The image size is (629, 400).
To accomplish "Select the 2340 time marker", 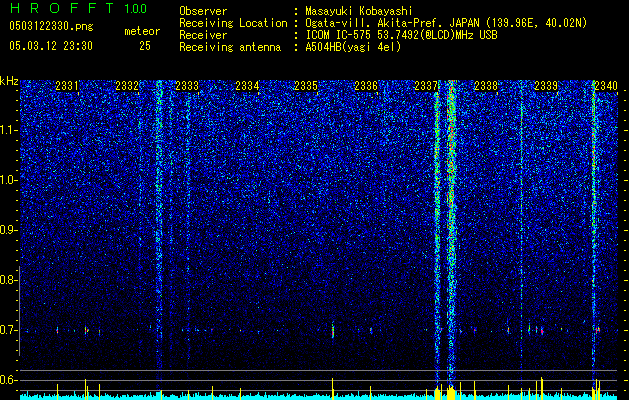I will (x=606, y=86).
